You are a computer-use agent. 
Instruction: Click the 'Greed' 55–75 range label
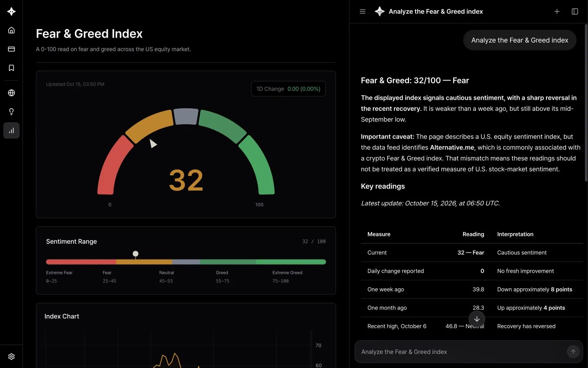click(222, 273)
